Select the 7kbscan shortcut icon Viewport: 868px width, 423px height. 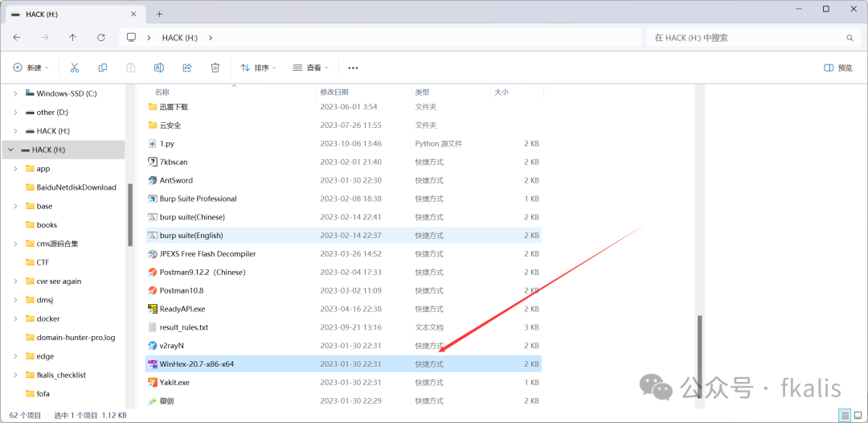[x=153, y=162]
